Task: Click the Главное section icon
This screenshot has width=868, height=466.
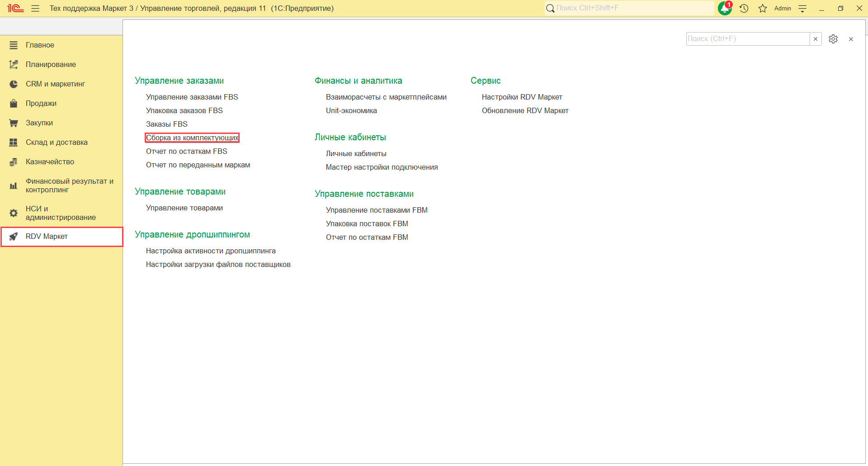Action: tap(14, 45)
